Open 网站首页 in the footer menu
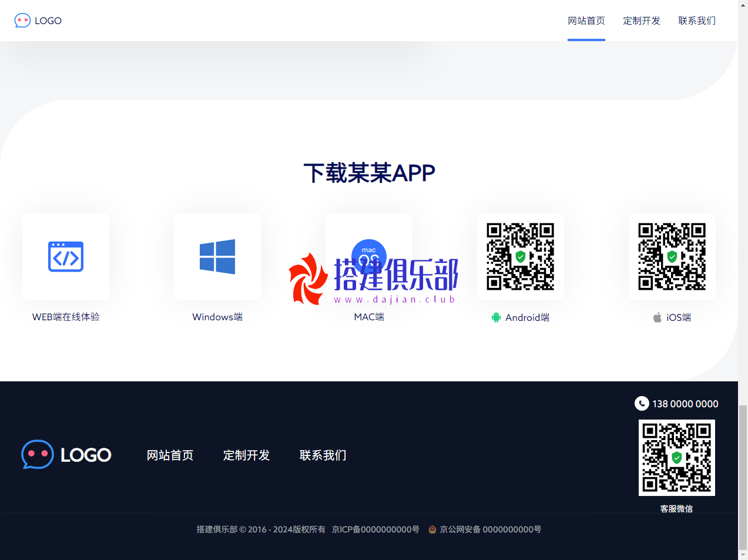 170,455
